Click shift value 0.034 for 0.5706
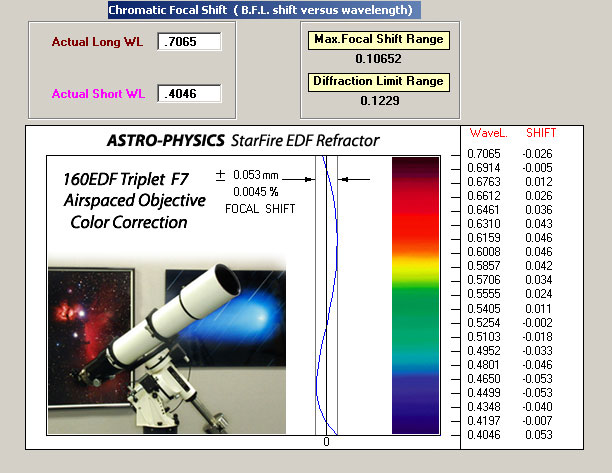This screenshot has width=612, height=473. 539,280
